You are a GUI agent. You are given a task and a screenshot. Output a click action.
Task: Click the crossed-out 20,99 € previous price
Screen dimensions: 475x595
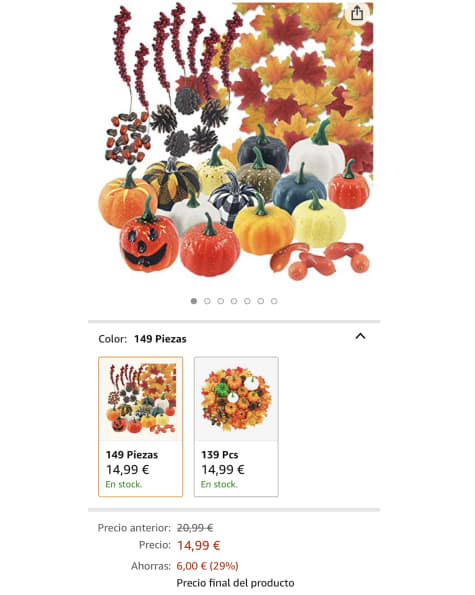[195, 528]
